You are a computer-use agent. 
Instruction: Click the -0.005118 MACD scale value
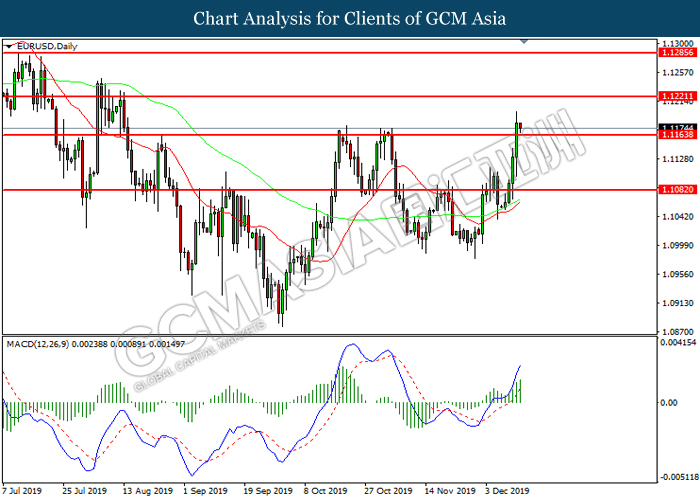679,477
